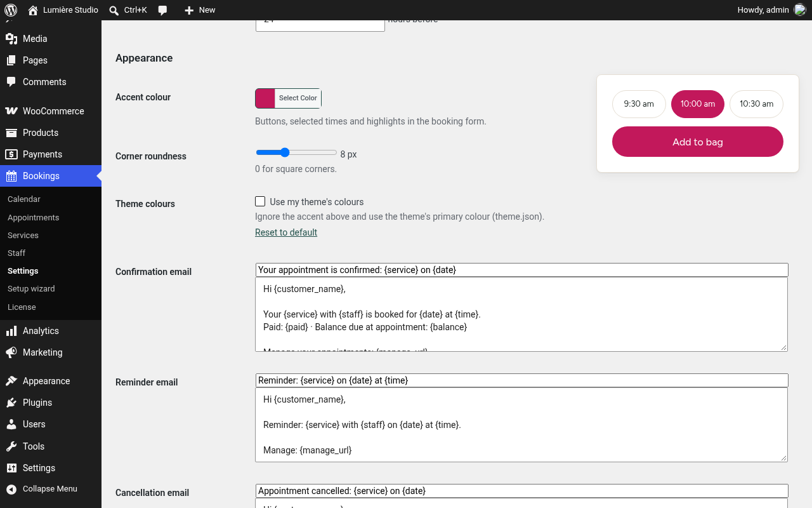Open Appointments submenu item

tap(33, 218)
